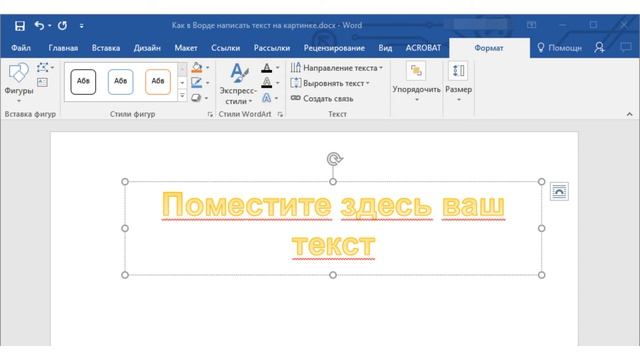The height and width of the screenshot is (360, 640).
Task: Open the Стили WordArt dialog launcher
Action: click(x=280, y=115)
